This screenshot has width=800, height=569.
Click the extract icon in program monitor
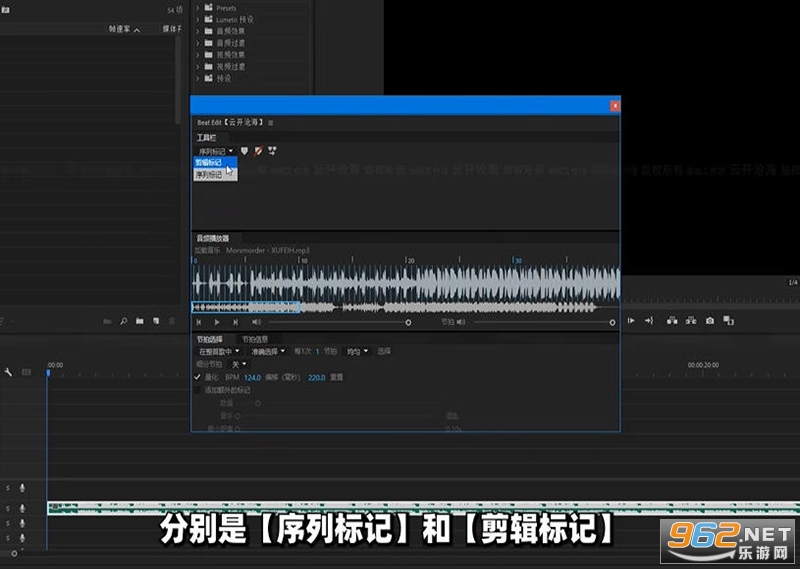click(691, 320)
